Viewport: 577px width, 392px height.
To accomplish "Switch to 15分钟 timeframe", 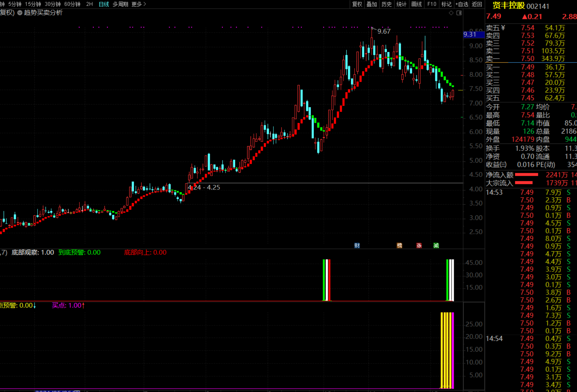I will (33, 4).
